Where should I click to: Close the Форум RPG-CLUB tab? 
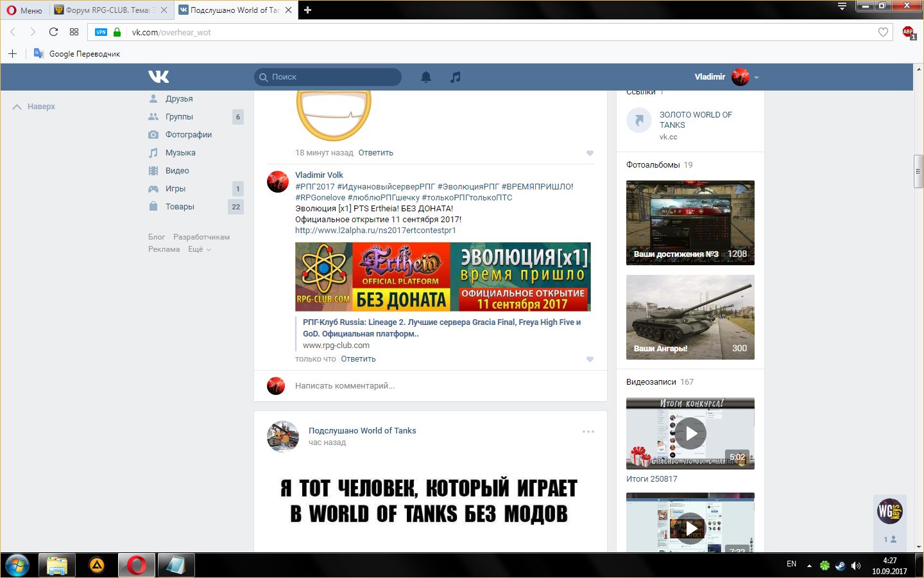click(164, 10)
